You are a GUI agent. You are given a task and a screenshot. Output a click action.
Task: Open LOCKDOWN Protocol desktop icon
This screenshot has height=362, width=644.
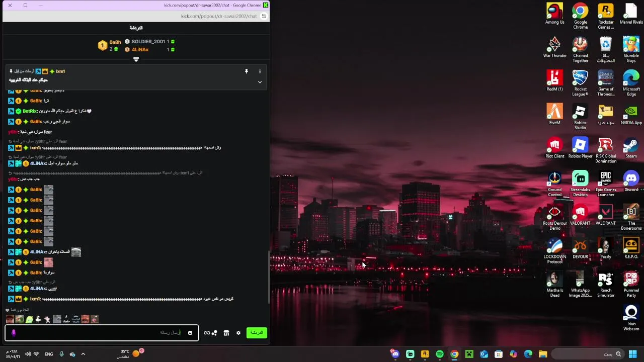coord(555,252)
